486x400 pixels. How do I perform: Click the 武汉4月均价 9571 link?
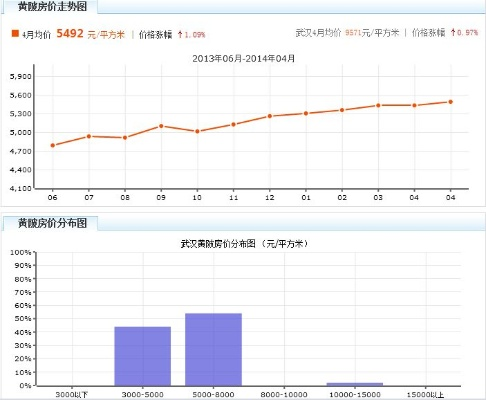[x=347, y=33]
